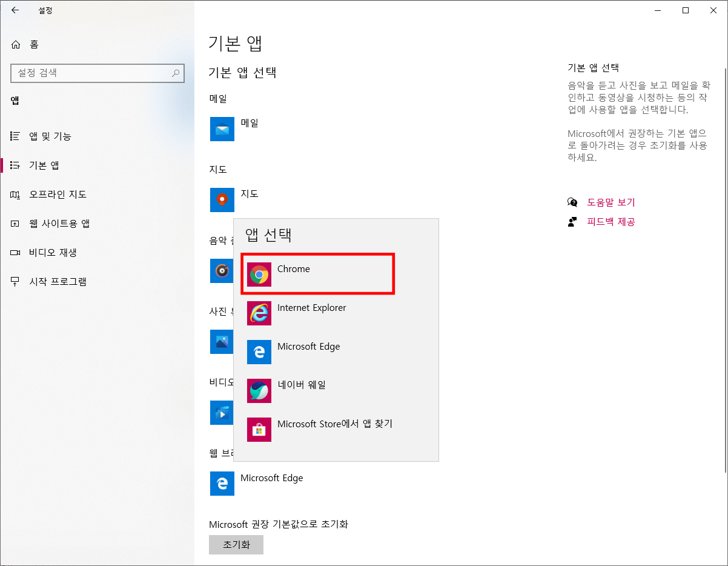
Task: Maximize the Settings window
Action: pyautogui.click(x=686, y=10)
